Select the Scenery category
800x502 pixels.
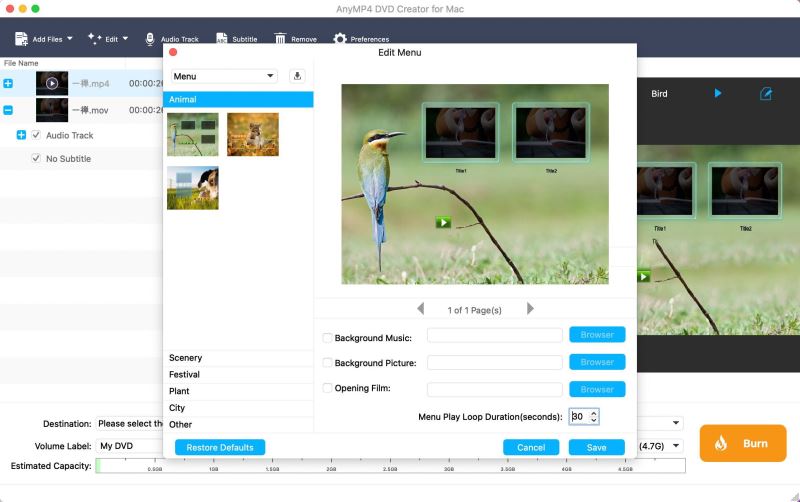(x=238, y=358)
